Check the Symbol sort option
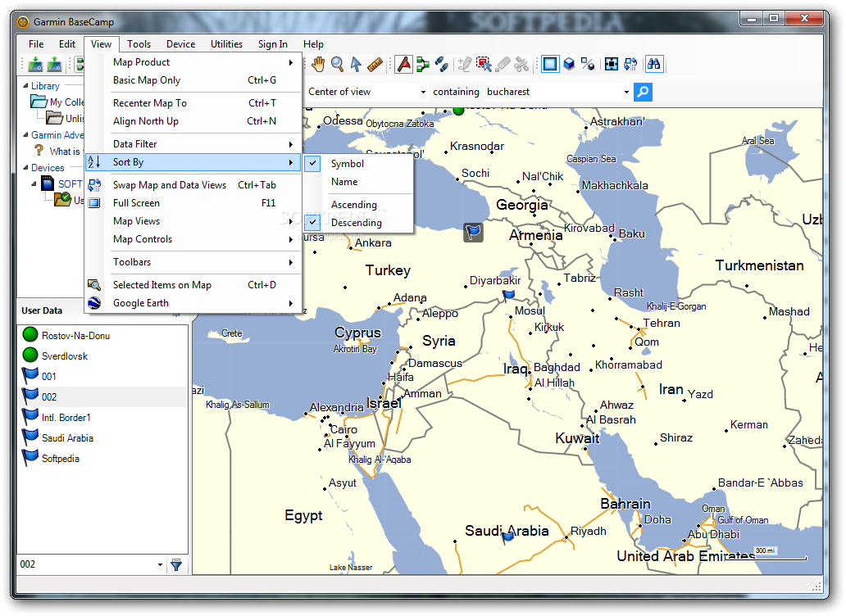 (x=357, y=164)
